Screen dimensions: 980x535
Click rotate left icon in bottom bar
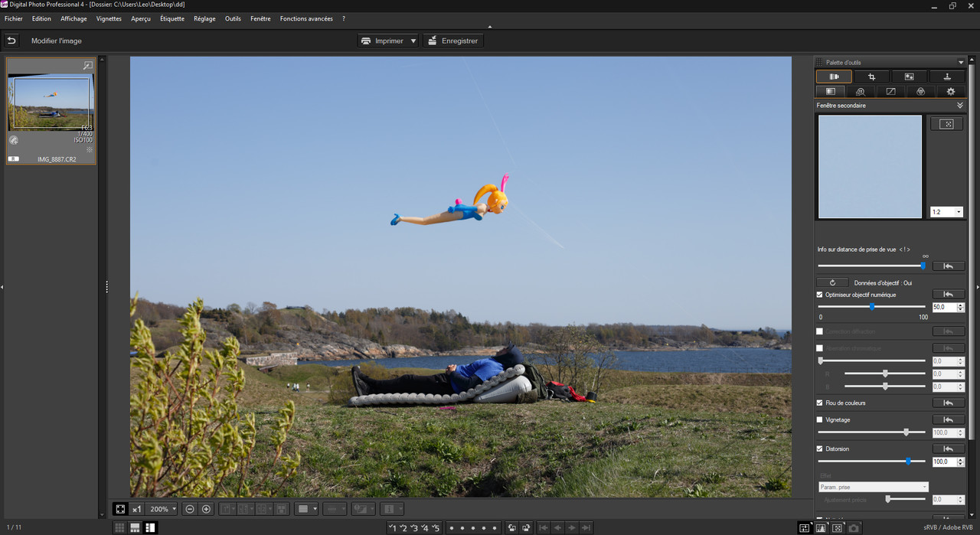pos(511,527)
